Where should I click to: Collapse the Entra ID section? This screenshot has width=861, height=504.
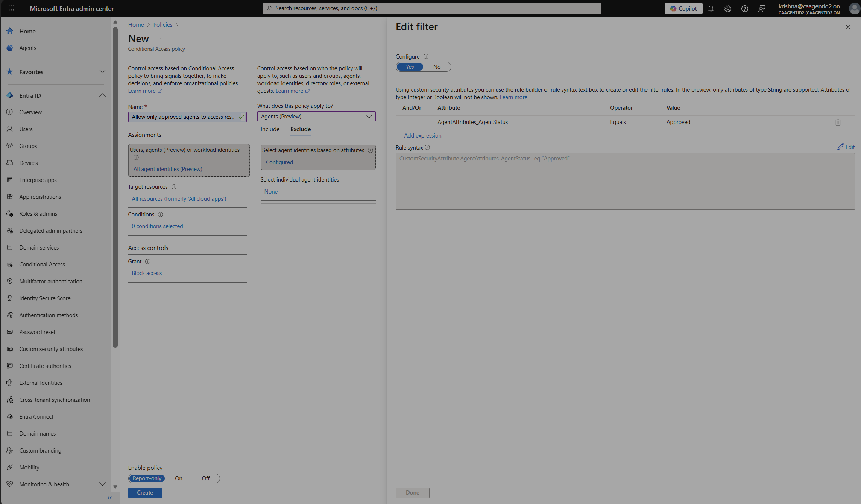pyautogui.click(x=102, y=95)
